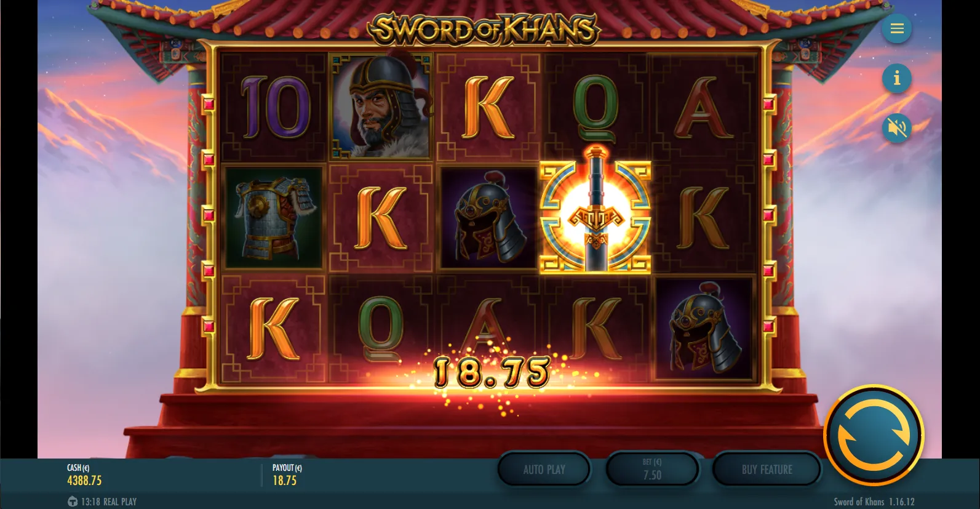Select the Buy Feature button
This screenshot has height=509, width=980.
767,470
